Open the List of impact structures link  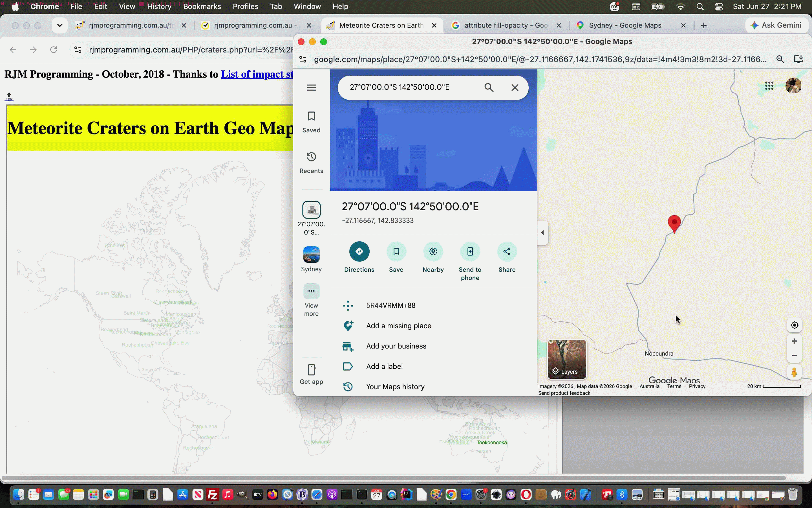tap(257, 74)
